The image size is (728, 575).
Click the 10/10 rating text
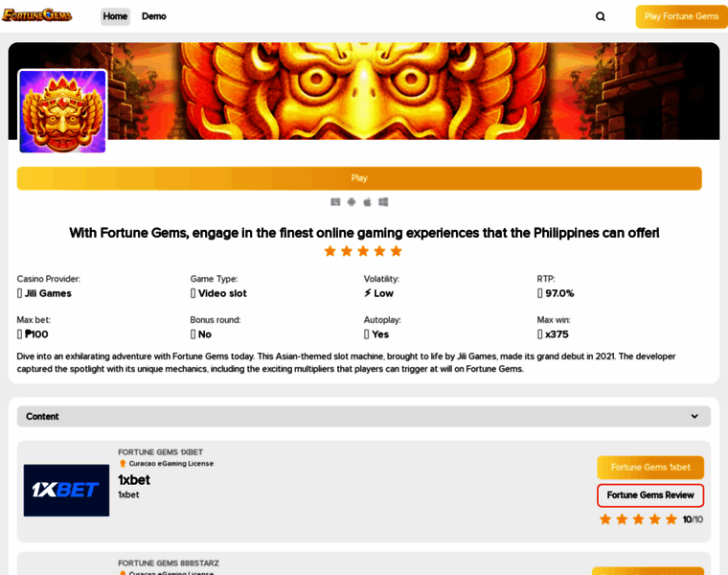(693, 519)
